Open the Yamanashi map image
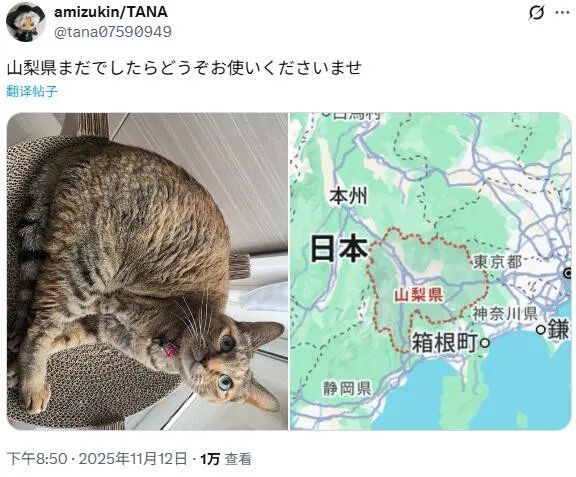 [x=431, y=271]
